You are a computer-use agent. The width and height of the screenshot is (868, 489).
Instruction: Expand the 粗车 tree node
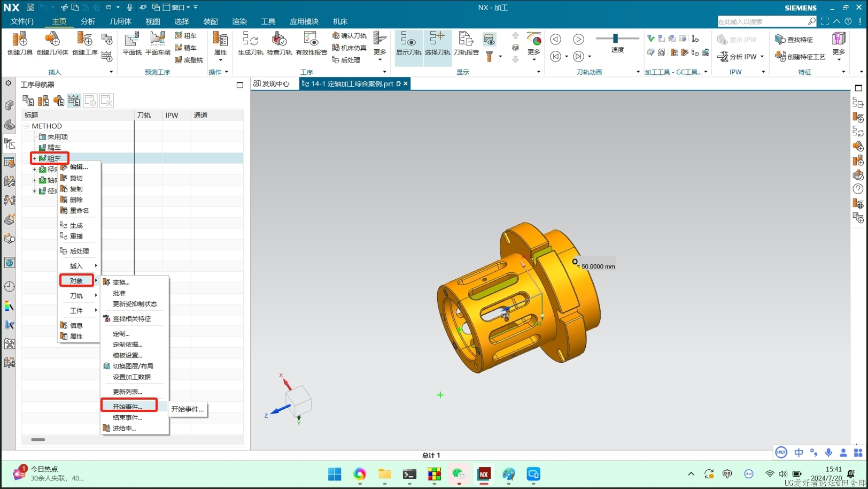tap(35, 158)
